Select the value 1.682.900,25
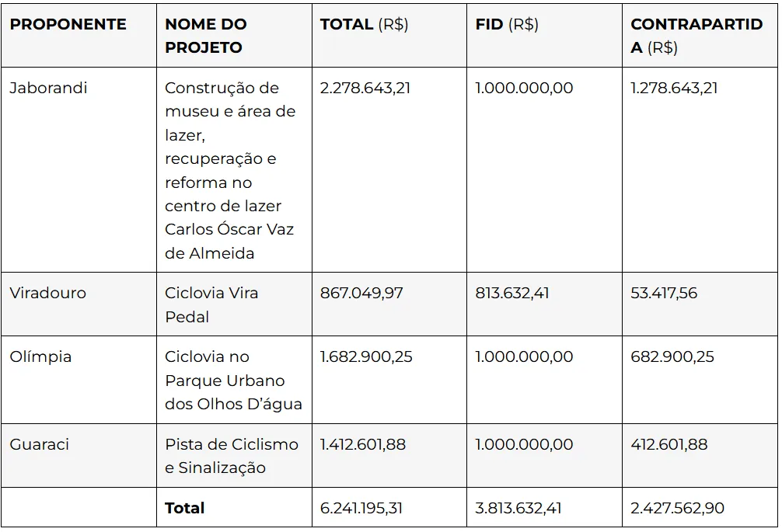 (x=366, y=356)
